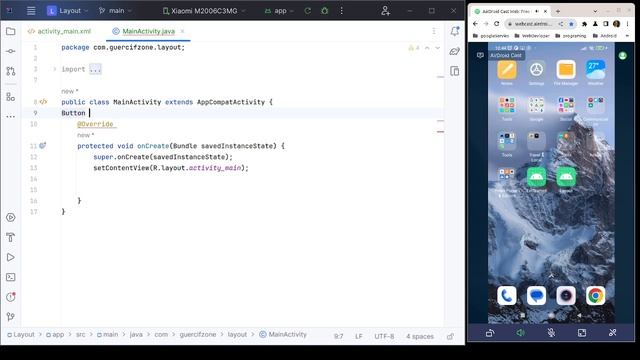The image size is (640, 360).
Task: Open device selector Xiaomi M2006C3MG
Action: [203, 11]
